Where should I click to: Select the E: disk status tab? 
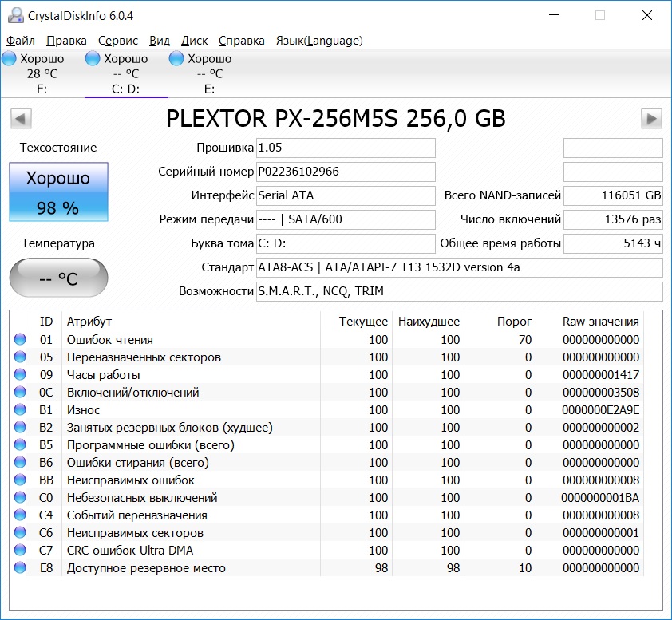pos(210,73)
